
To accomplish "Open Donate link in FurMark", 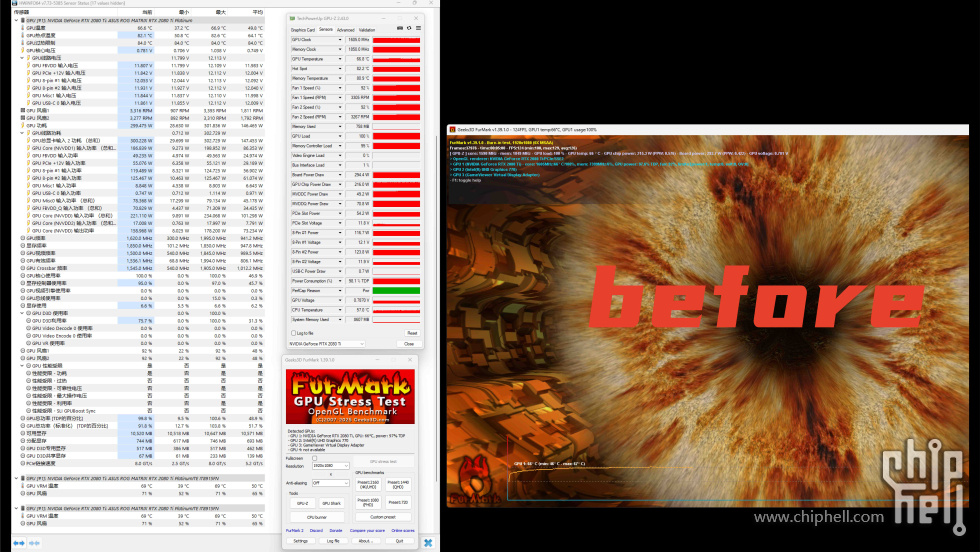I will [x=336, y=531].
